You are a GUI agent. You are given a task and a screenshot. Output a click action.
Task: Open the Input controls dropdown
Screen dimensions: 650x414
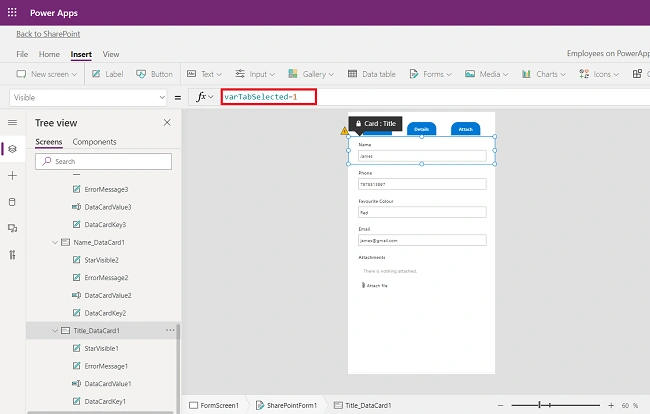click(x=255, y=74)
